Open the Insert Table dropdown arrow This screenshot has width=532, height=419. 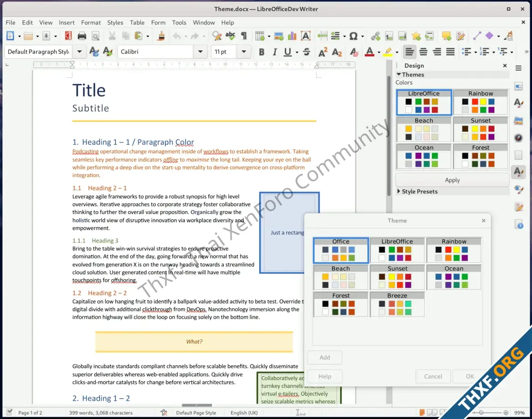[269, 36]
